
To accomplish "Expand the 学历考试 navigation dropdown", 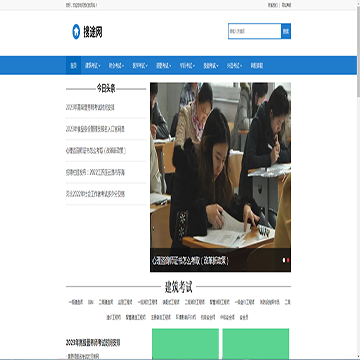I will pos(187,66).
